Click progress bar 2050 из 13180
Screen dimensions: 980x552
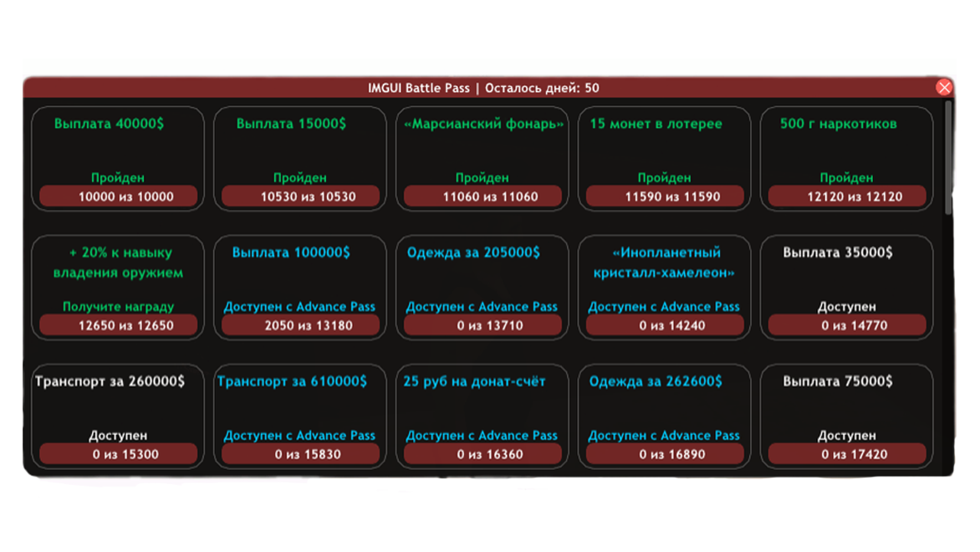[x=300, y=325]
